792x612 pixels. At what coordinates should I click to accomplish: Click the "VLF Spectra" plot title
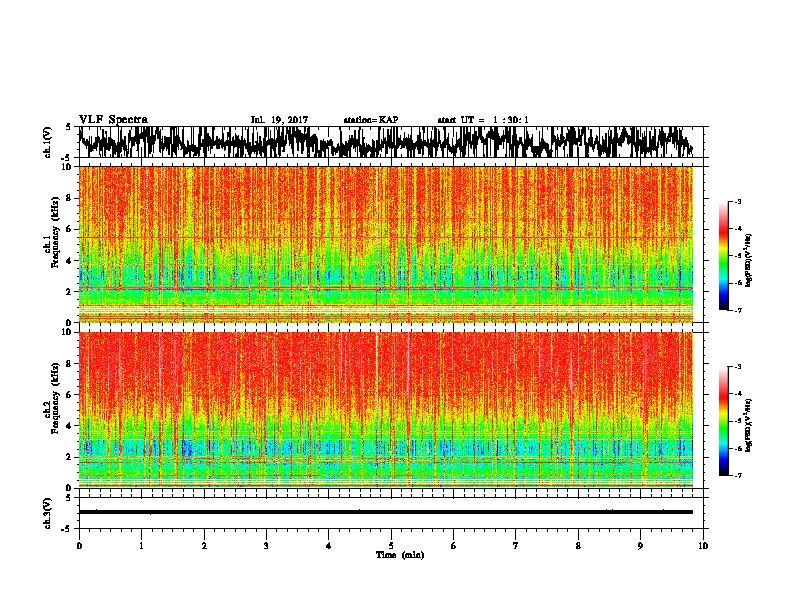click(113, 120)
